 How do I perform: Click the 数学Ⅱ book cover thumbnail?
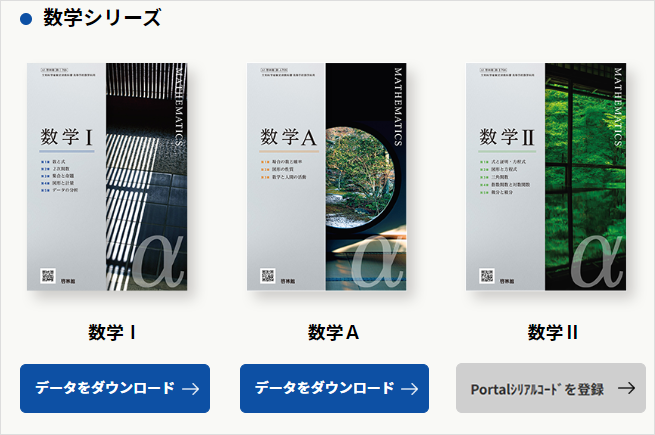tap(546, 176)
